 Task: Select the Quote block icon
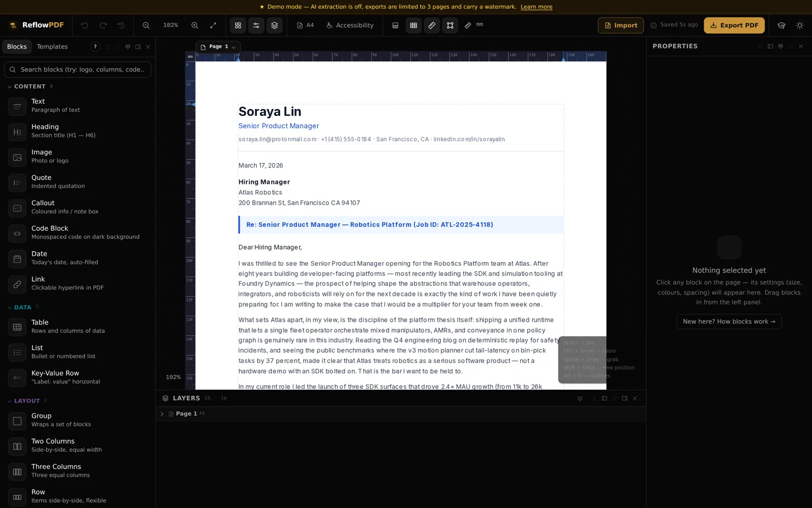click(17, 183)
